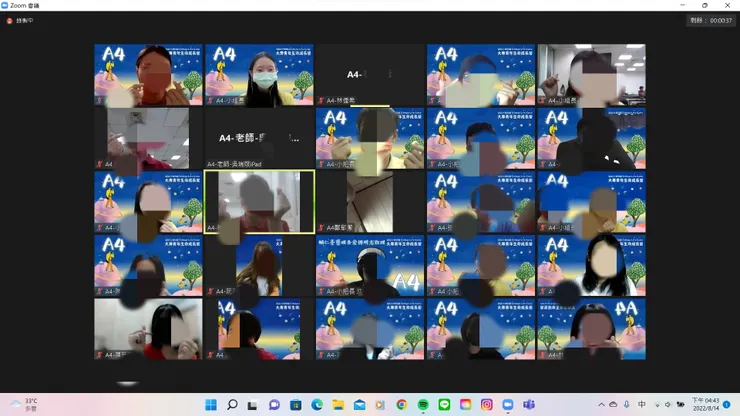This screenshot has width=740, height=416.
Task: Open the LINE messenger icon
Action: point(444,405)
